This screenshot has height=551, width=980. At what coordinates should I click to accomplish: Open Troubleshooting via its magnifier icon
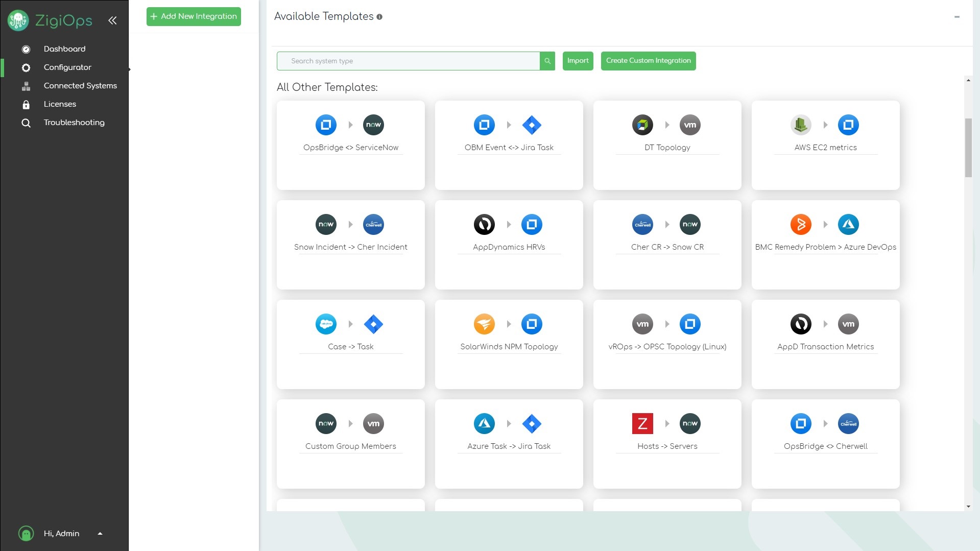[26, 123]
